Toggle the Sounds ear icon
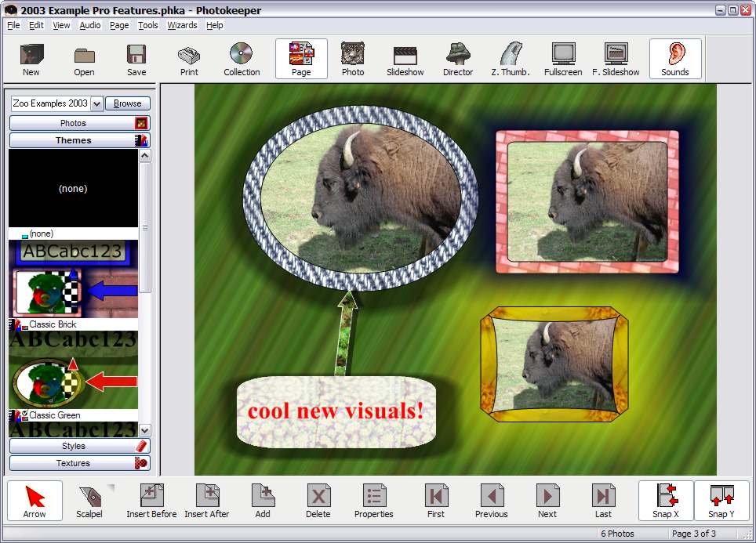 tap(675, 59)
